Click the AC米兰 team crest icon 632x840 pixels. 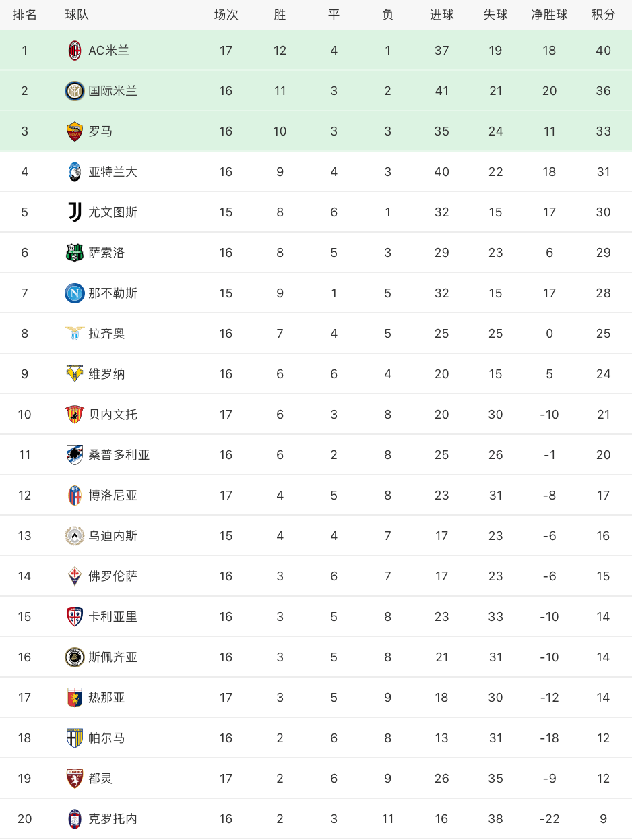75,51
